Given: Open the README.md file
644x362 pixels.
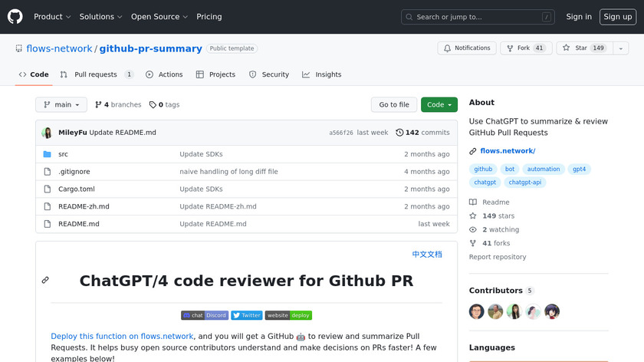Looking at the screenshot, I should click(x=79, y=224).
